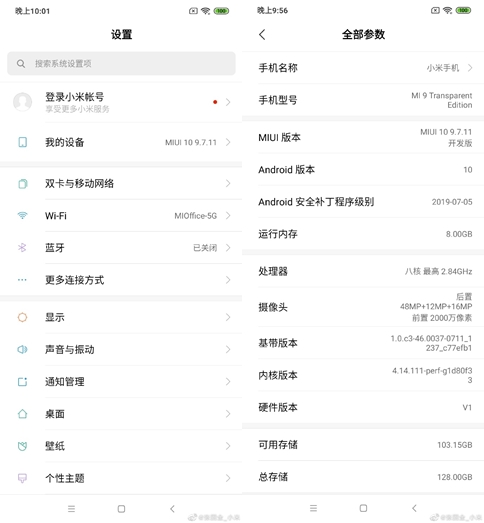This screenshot has height=523, width=484.
Task: Open the 壁纸 wallpaper settings entry
Action: [x=121, y=446]
